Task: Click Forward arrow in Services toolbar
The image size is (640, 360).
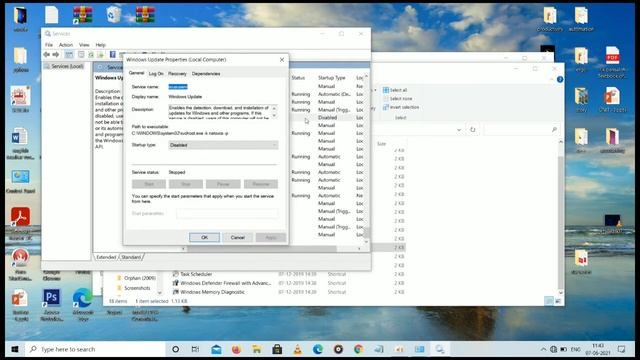Action: pyautogui.click(x=56, y=55)
